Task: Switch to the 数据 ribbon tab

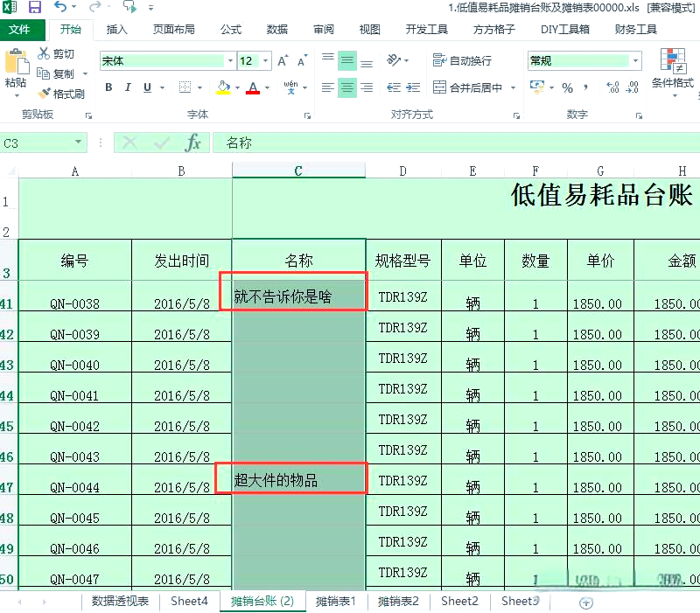Action: coord(277,30)
